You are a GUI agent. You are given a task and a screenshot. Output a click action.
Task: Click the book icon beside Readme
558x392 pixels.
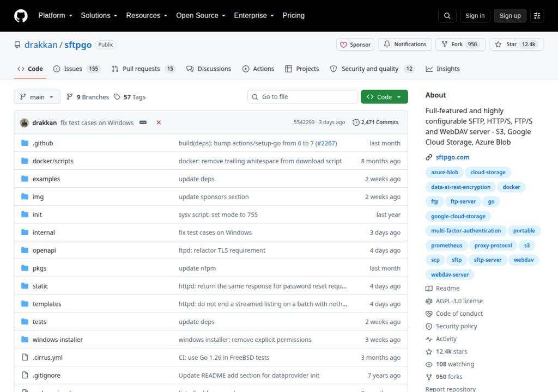click(x=429, y=289)
